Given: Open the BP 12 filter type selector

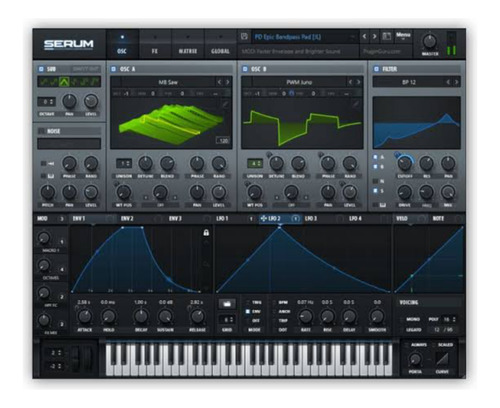Looking at the screenshot, I should pos(409,82).
